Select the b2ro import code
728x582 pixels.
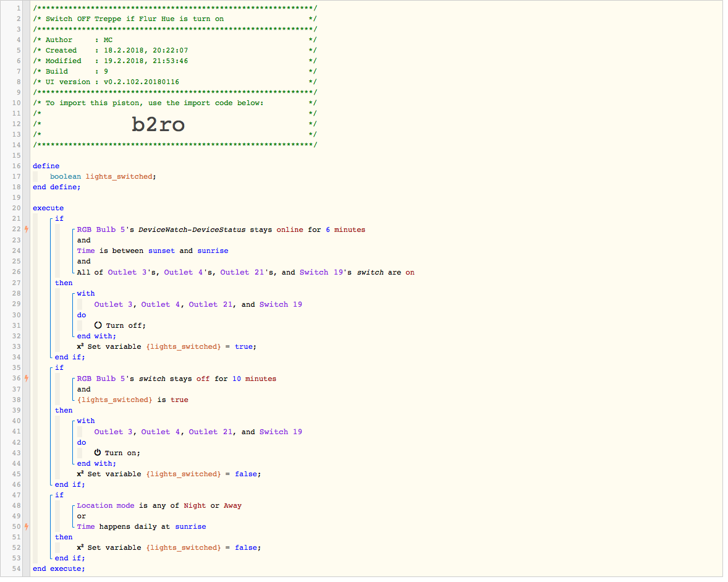pos(158,124)
